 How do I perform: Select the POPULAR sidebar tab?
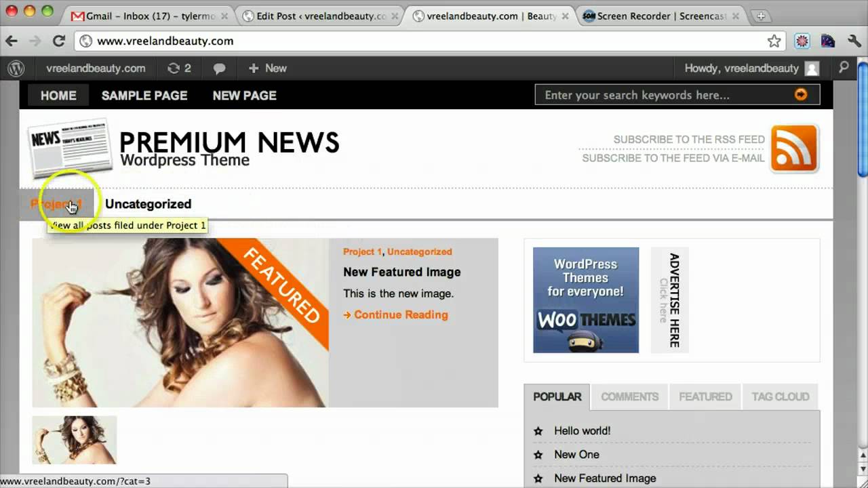pos(557,397)
